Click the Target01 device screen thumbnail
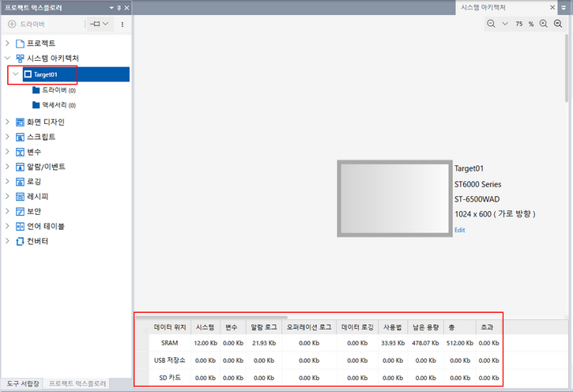 [394, 198]
